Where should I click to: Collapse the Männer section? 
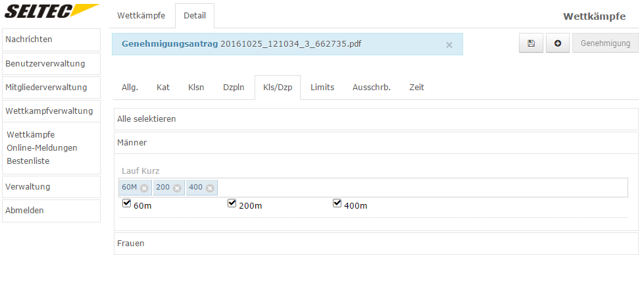(376, 143)
